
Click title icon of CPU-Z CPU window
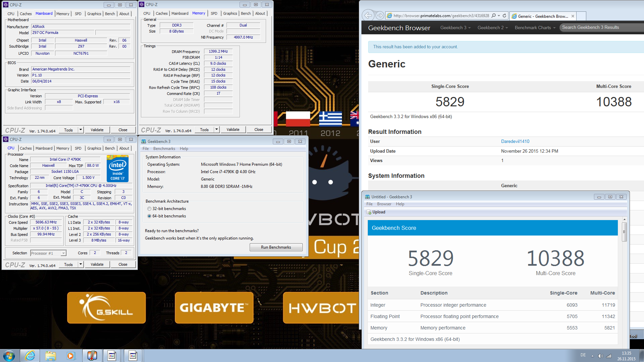[6, 139]
